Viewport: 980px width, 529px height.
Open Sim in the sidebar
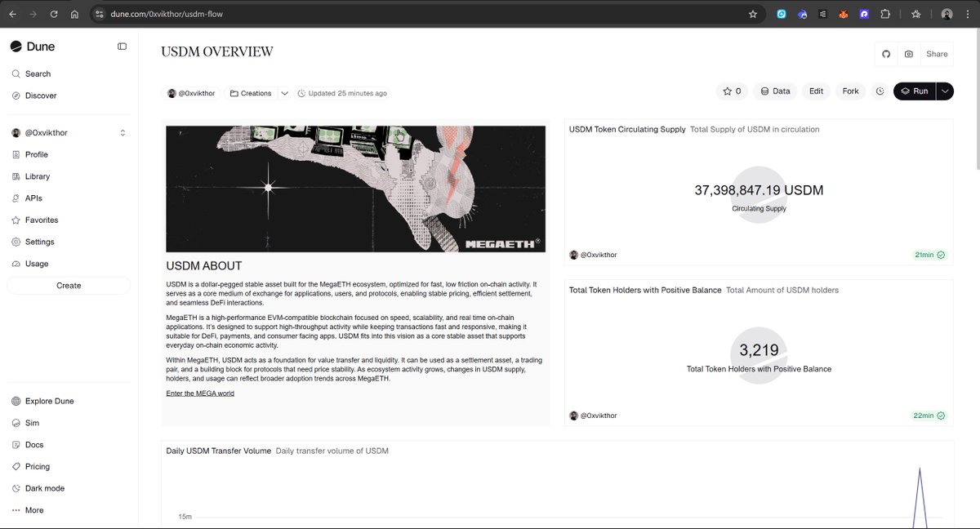point(69,423)
